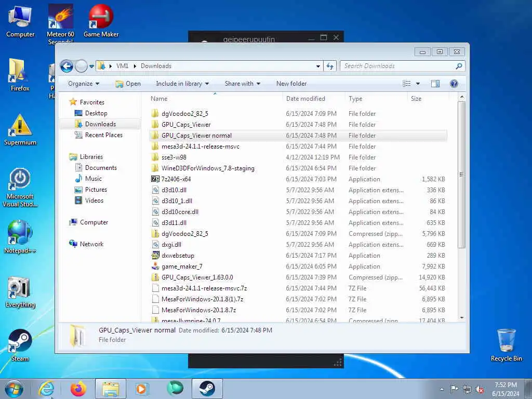Select Recent Places in the navigation pane
This screenshot has height=399, width=532.
(103, 135)
